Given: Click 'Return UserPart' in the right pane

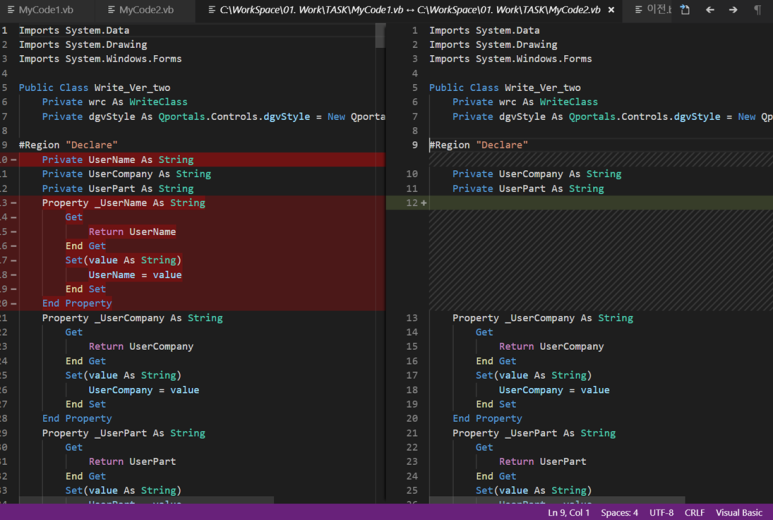Looking at the screenshot, I should 542,462.
